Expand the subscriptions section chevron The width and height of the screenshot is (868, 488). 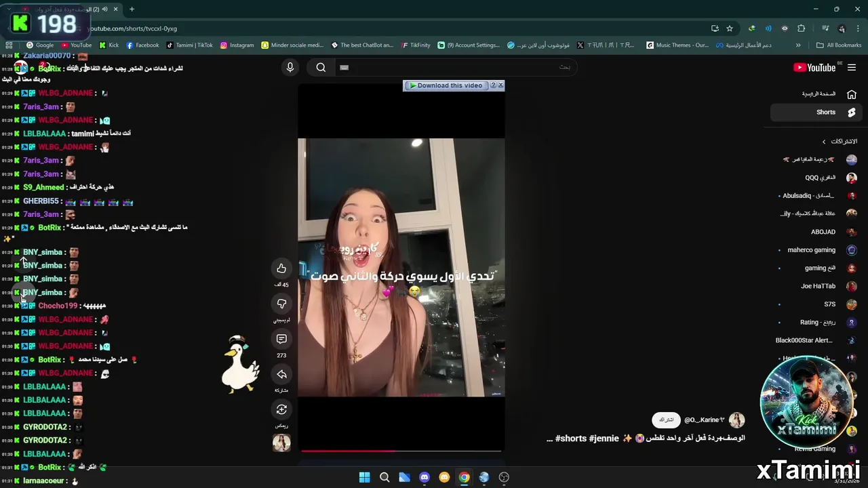pyautogui.click(x=824, y=142)
